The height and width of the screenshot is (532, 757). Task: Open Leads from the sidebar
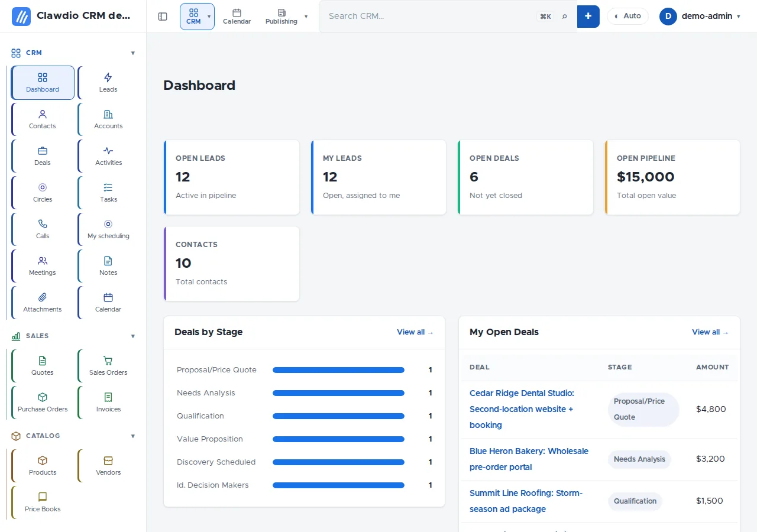108,83
